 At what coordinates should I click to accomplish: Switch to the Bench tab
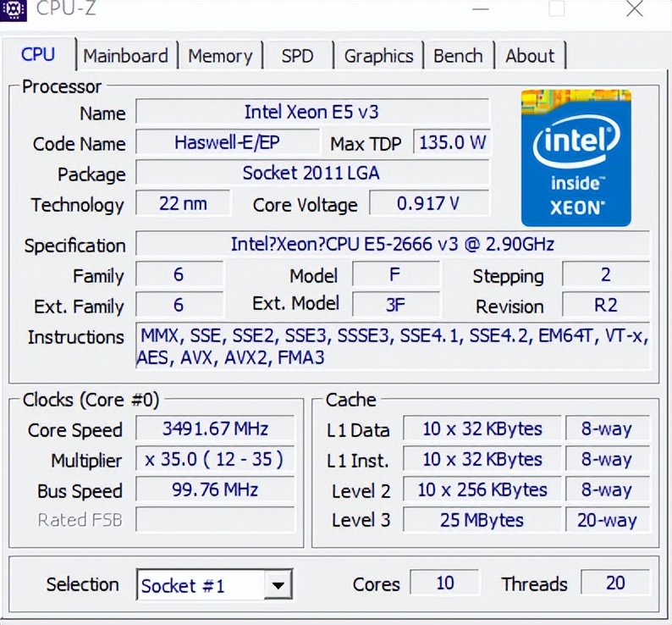coord(458,56)
